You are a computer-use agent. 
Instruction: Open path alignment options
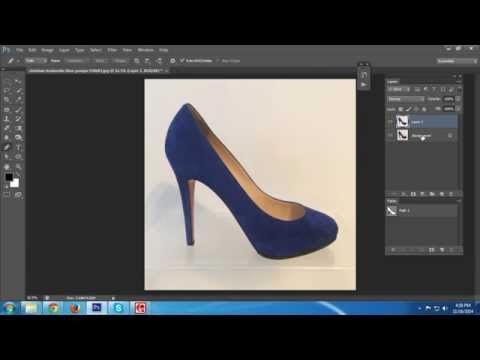[x=148, y=61]
